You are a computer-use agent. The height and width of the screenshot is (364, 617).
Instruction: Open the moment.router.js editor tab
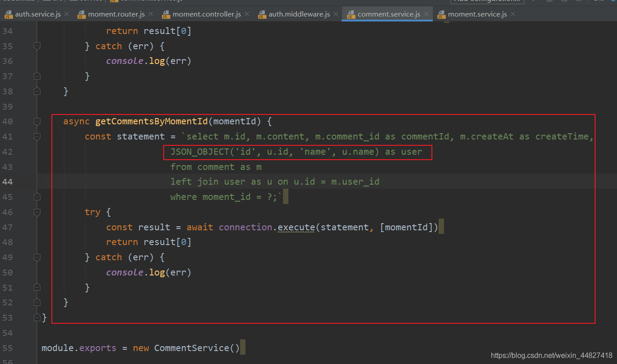click(116, 14)
